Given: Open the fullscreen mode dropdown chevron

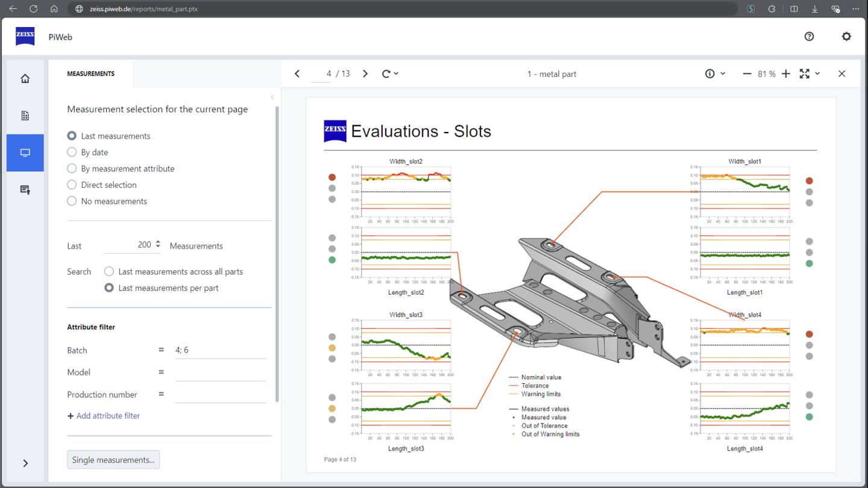Looking at the screenshot, I should pyautogui.click(x=817, y=73).
